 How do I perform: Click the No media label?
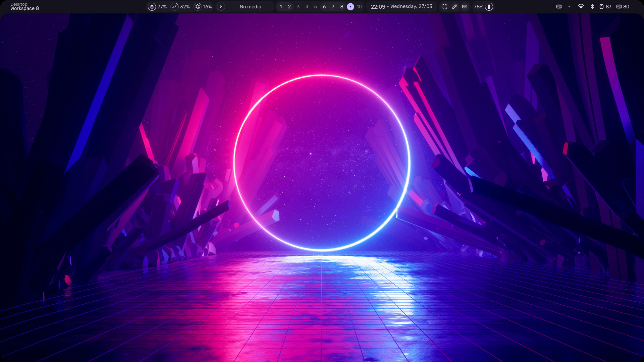tap(250, 6)
